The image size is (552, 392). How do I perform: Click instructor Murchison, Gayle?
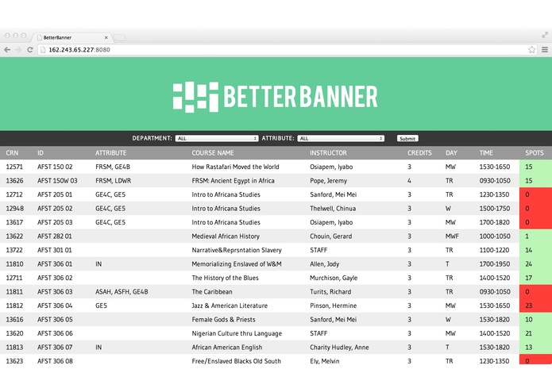click(x=334, y=278)
